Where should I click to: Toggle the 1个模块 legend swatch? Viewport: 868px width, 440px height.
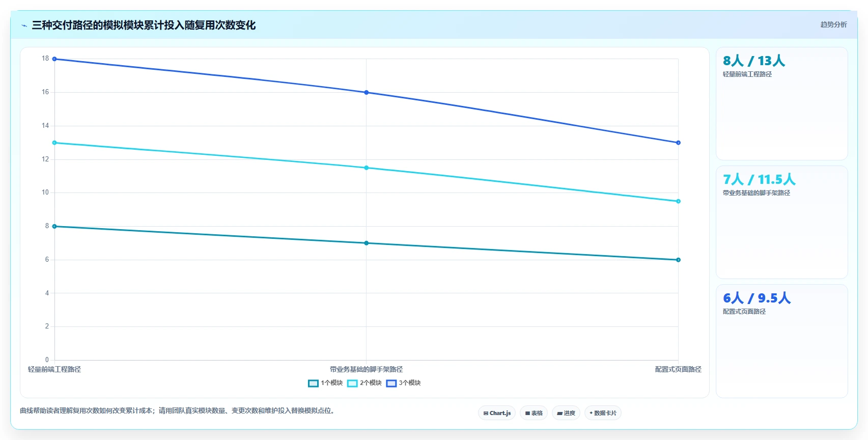pyautogui.click(x=313, y=383)
